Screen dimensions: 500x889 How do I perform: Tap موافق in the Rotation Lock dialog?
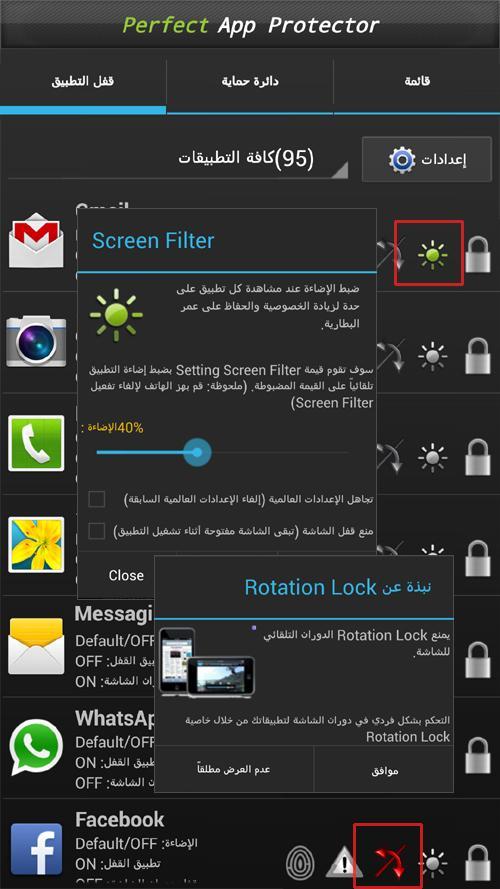384,770
